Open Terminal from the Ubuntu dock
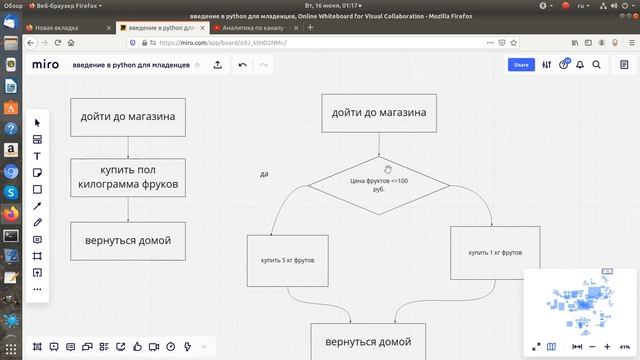Screen dimensions: 640x360 [11, 236]
